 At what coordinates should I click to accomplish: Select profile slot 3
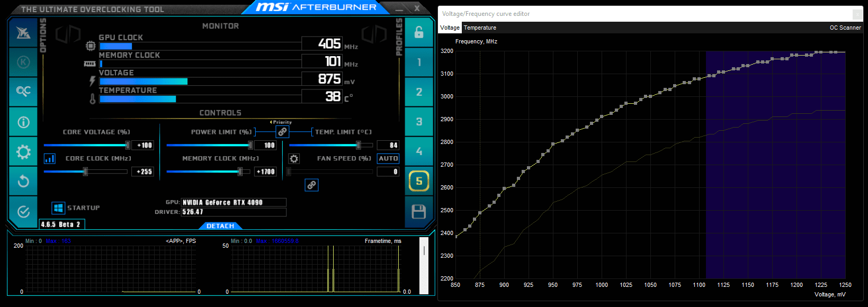coord(419,122)
